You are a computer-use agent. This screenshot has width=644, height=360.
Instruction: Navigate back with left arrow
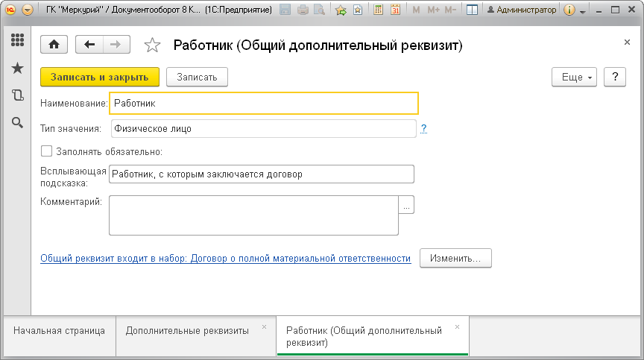point(89,44)
